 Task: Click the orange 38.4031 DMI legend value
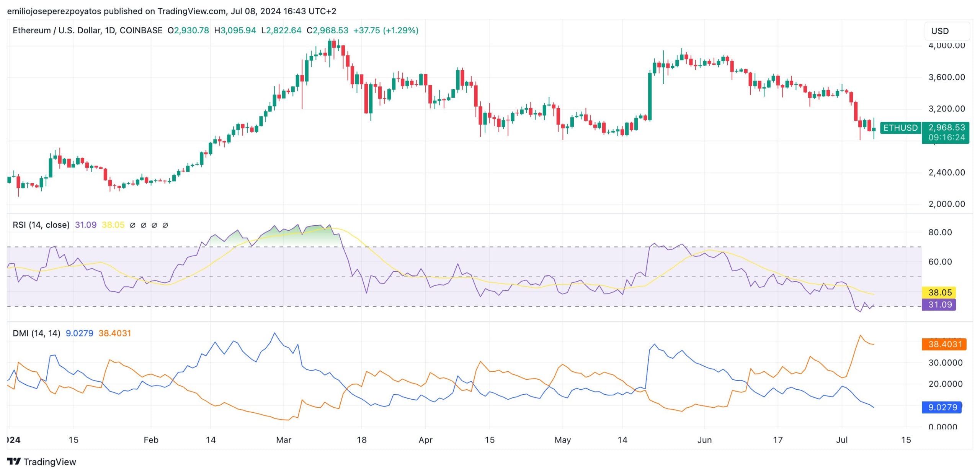[114, 333]
